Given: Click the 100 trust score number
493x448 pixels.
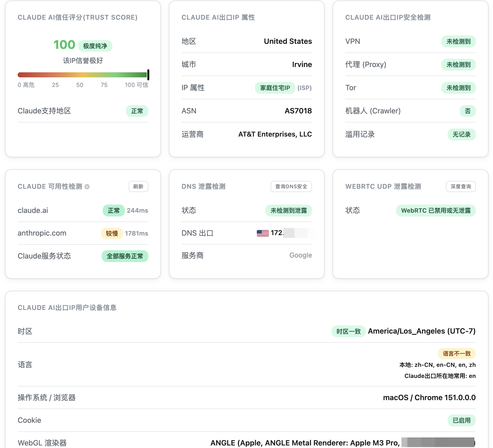Looking at the screenshot, I should pos(64,45).
